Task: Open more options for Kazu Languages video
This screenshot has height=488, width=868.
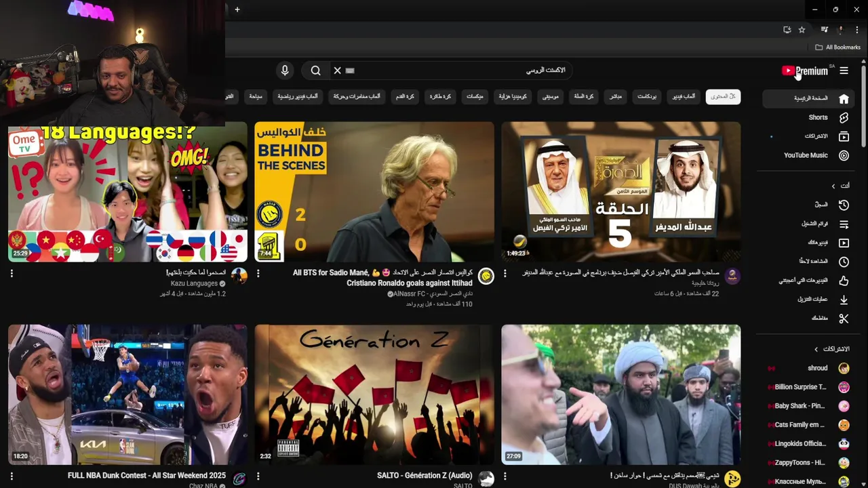Action: tap(12, 273)
